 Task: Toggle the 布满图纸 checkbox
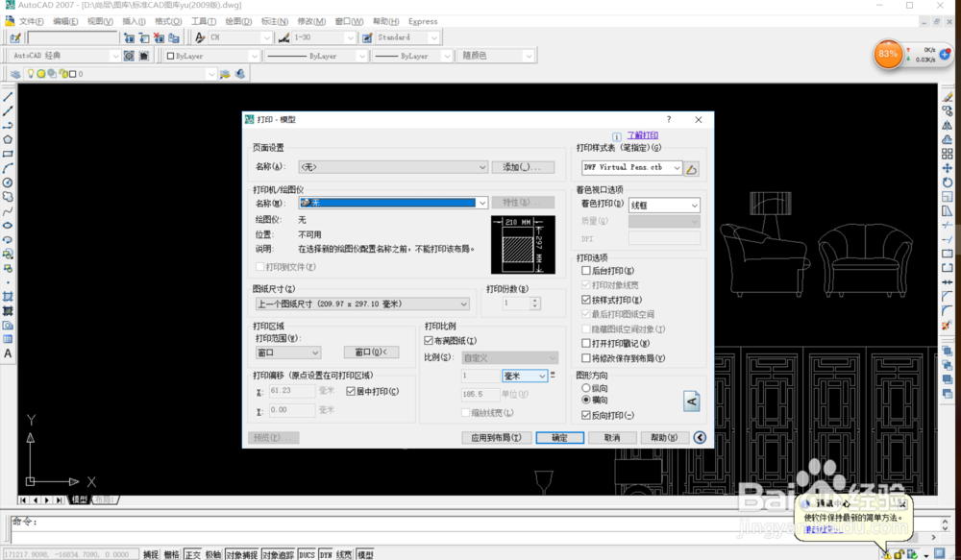coord(429,341)
